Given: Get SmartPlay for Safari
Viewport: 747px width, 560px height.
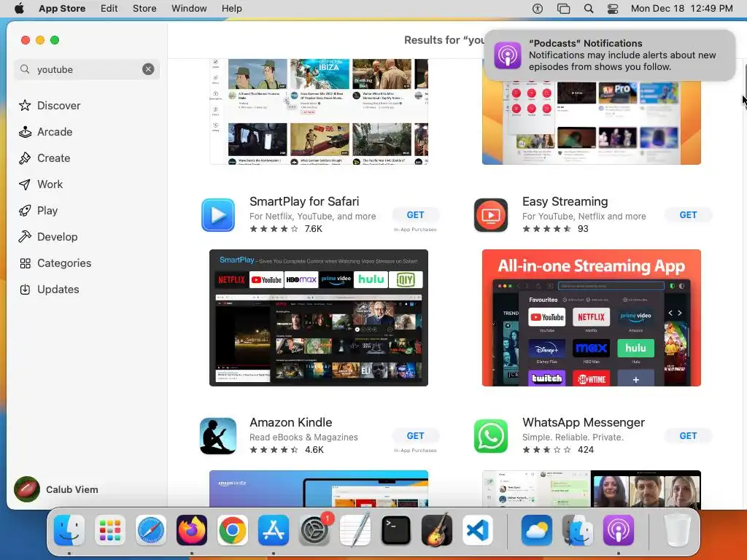Looking at the screenshot, I should tap(415, 215).
